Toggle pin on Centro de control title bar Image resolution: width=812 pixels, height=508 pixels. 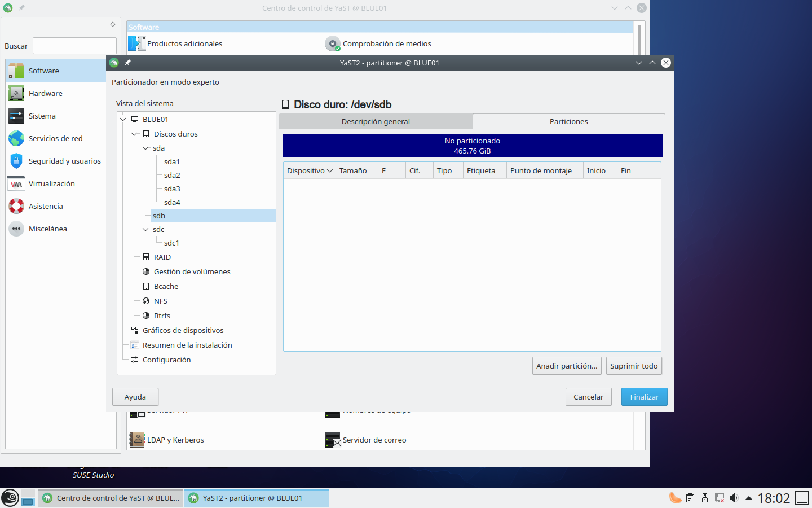pos(21,8)
